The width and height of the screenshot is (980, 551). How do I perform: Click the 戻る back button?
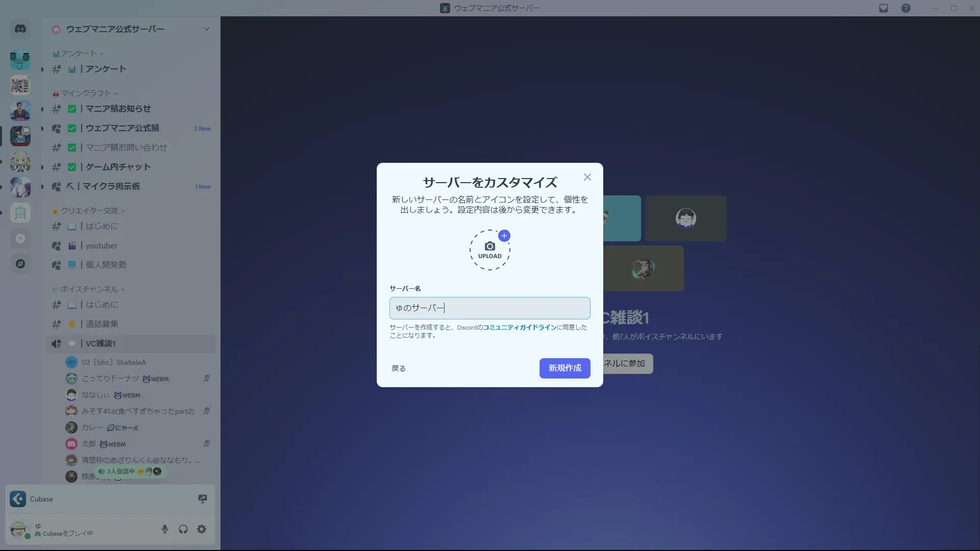click(x=399, y=368)
